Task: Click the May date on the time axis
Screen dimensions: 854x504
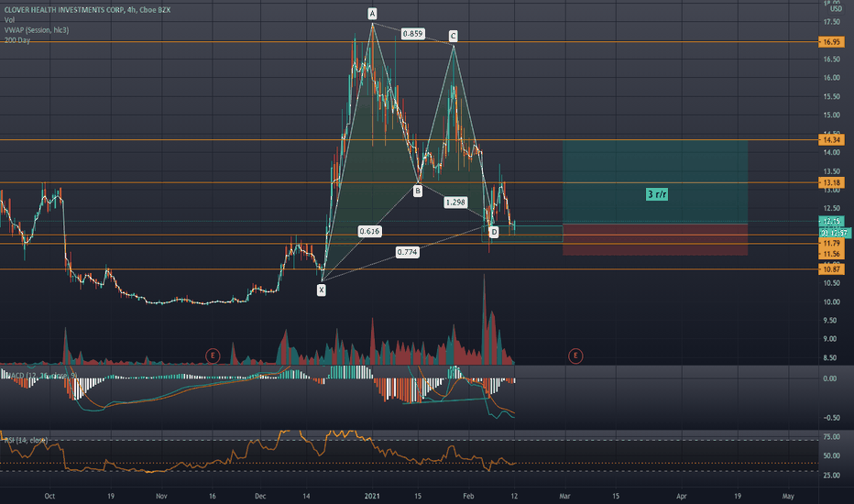Action: [x=788, y=497]
